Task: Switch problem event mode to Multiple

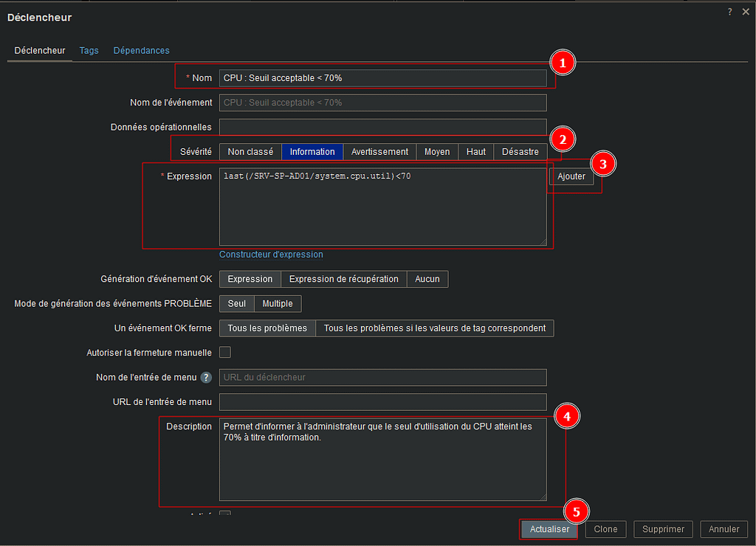Action: click(278, 304)
